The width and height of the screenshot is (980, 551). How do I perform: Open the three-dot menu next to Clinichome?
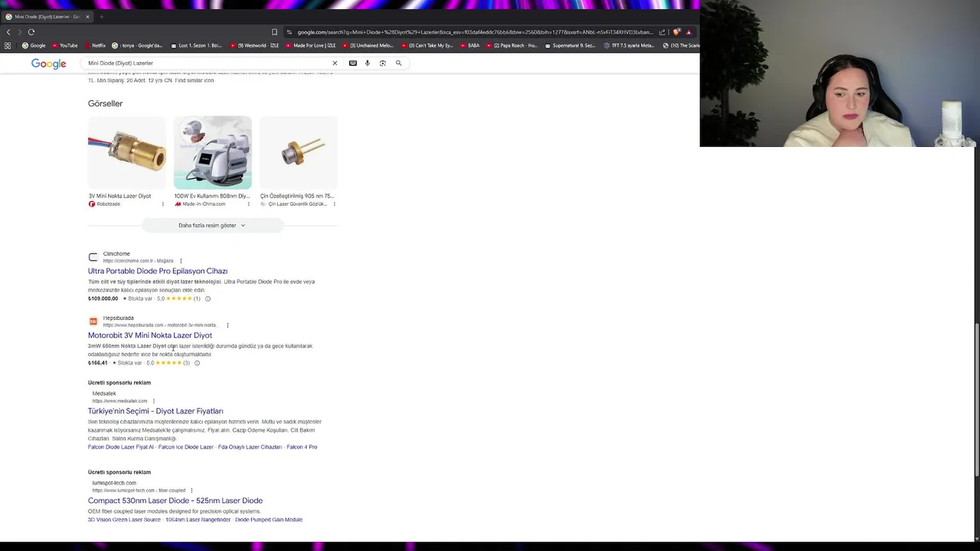pyautogui.click(x=181, y=261)
